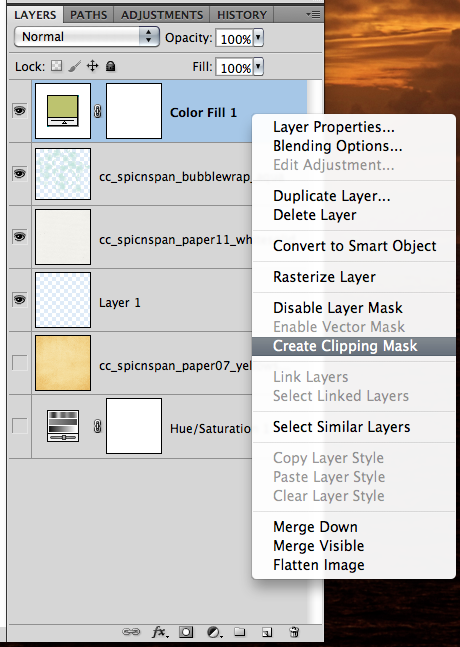Open the Normal blend mode dropdown
The width and height of the screenshot is (460, 647).
click(87, 37)
